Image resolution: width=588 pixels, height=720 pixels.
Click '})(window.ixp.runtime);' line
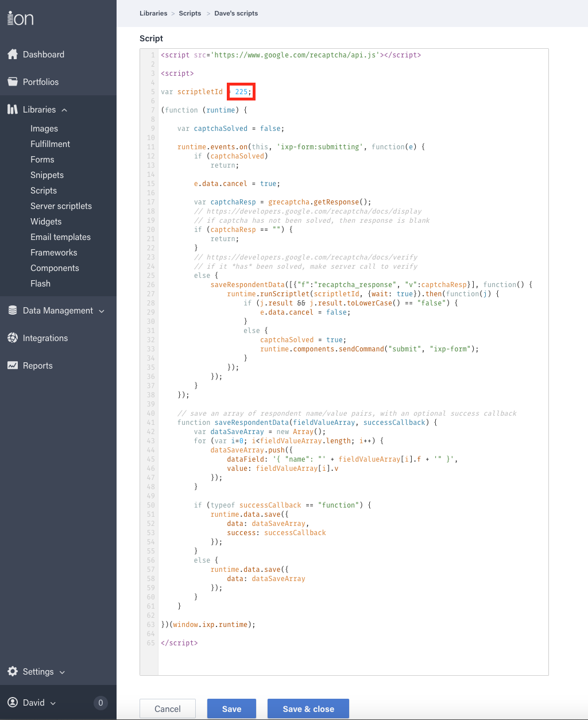tap(208, 625)
